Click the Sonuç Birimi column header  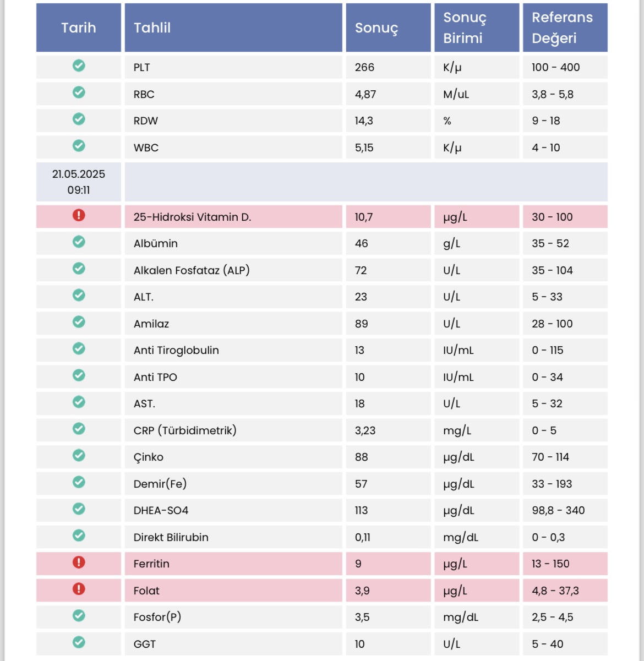pos(477,28)
